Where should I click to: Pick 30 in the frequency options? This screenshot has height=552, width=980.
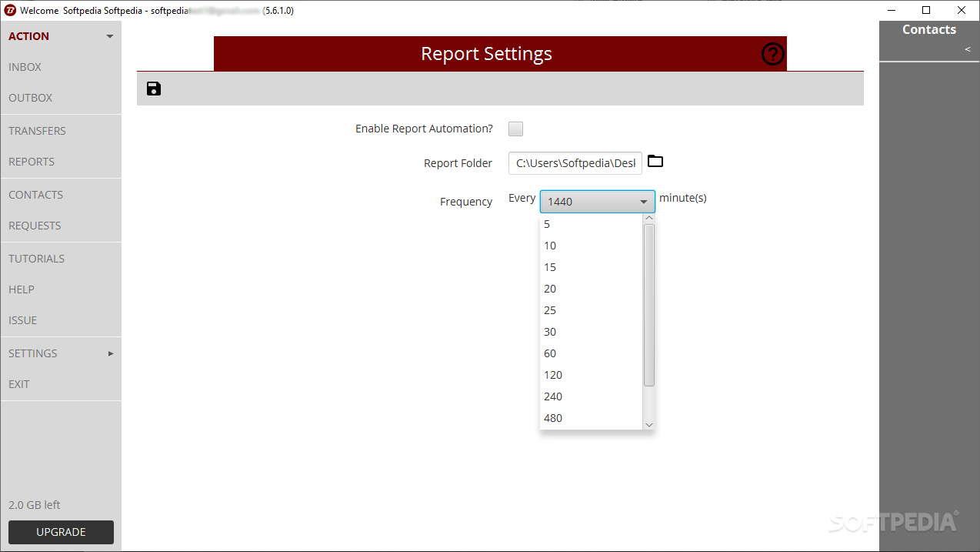tap(592, 332)
